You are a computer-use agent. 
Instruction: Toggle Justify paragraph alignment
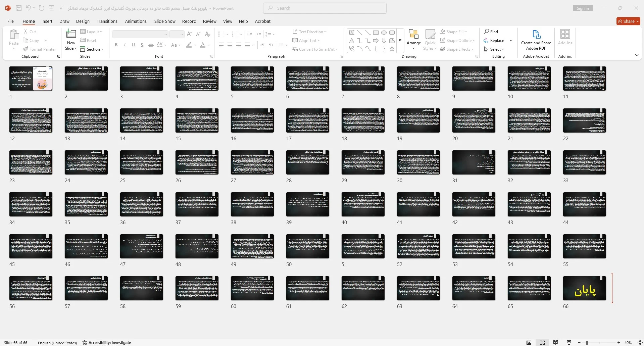[247, 45]
